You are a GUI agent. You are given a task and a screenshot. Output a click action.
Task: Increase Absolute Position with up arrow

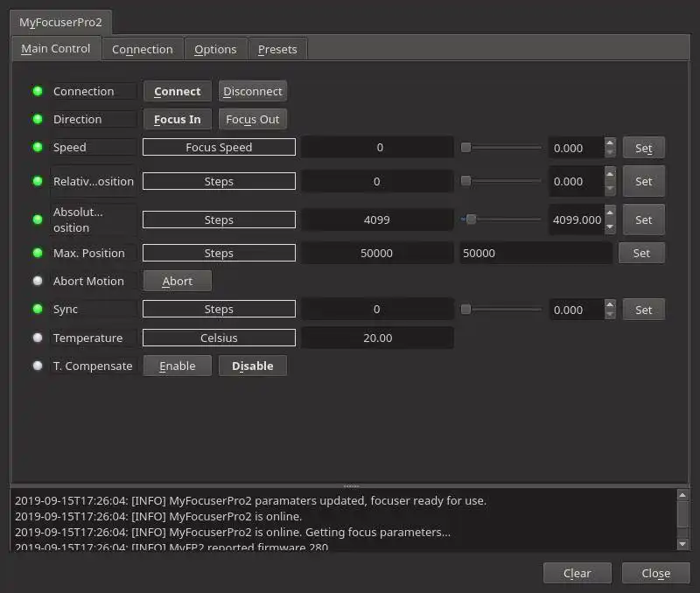pyautogui.click(x=610, y=212)
